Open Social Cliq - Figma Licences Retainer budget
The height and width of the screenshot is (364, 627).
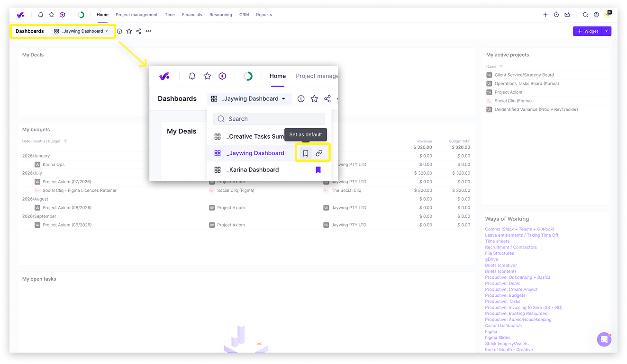(80, 191)
